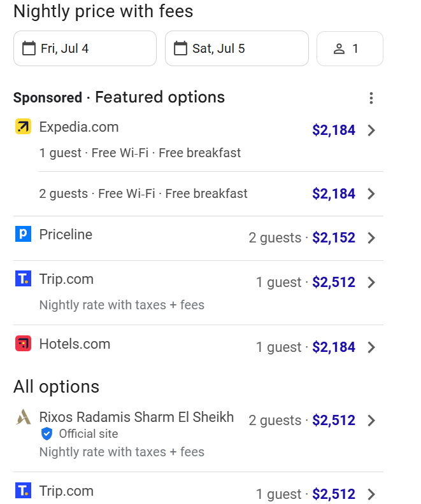Open the Hotels.com offer chevron arrow

coord(372,347)
